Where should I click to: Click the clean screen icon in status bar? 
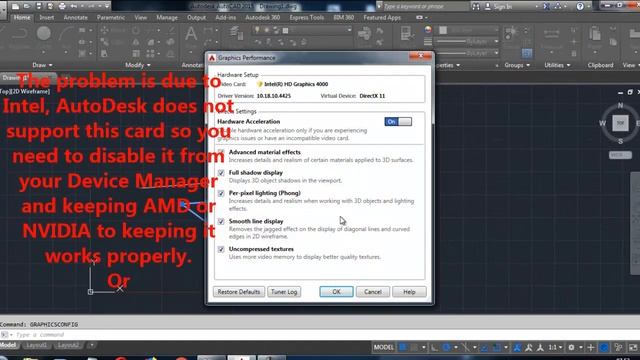633,347
